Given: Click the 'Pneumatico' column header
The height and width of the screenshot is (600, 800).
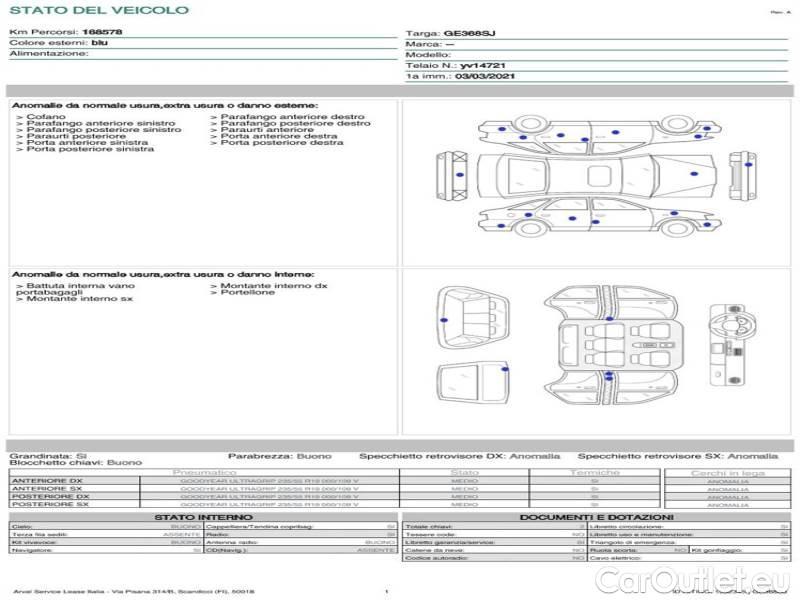Looking at the screenshot, I should coord(204,472).
